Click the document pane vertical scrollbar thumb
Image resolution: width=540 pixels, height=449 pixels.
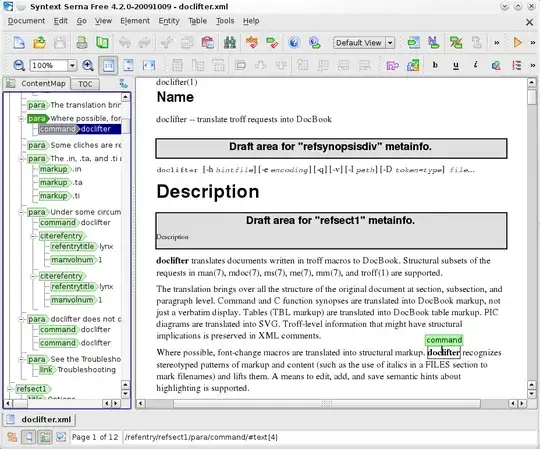[531, 96]
